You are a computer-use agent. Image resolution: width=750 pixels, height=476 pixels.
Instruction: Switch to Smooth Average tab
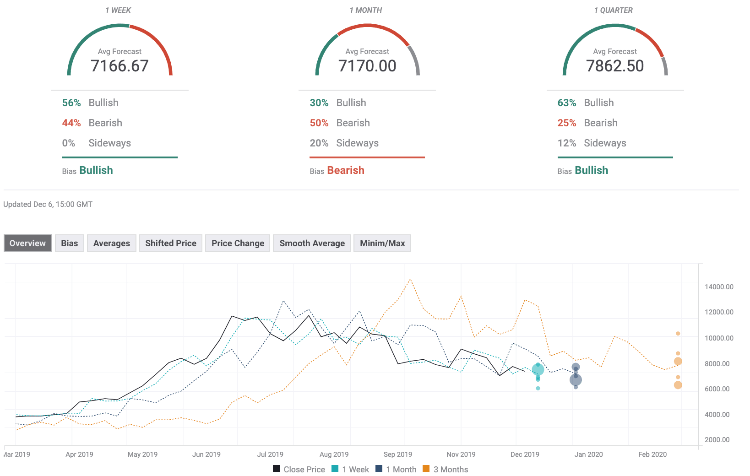click(311, 243)
